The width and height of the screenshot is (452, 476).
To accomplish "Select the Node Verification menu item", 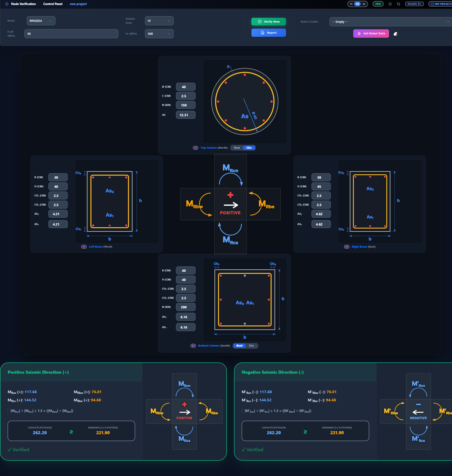I will pos(23,4).
